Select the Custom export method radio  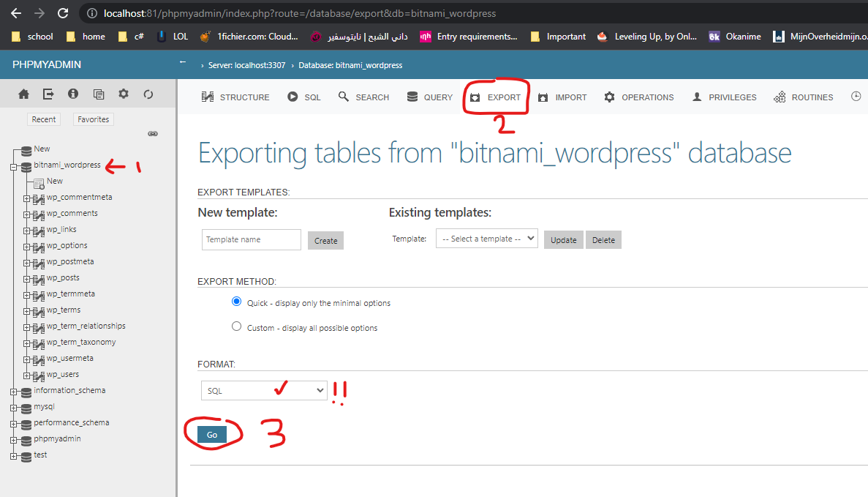click(x=236, y=326)
